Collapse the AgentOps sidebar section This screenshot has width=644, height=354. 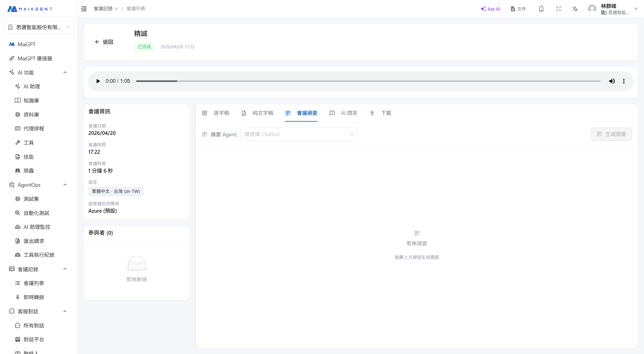[x=65, y=185]
